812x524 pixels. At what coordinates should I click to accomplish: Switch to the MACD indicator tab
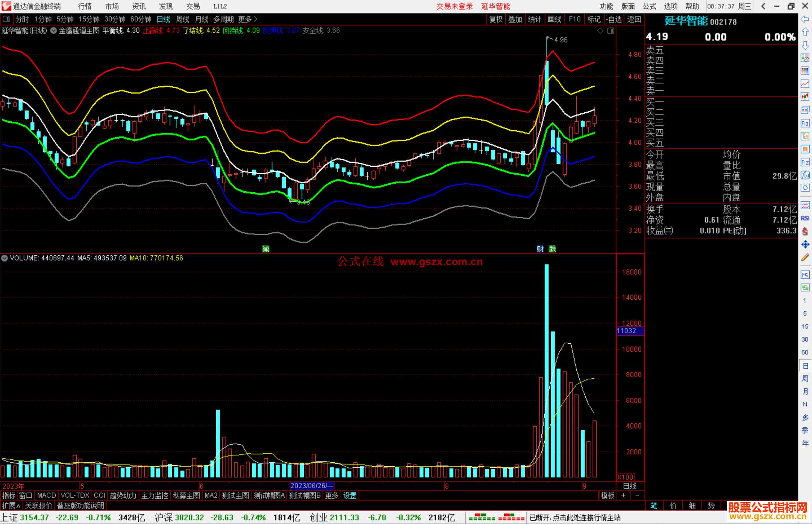(46, 495)
